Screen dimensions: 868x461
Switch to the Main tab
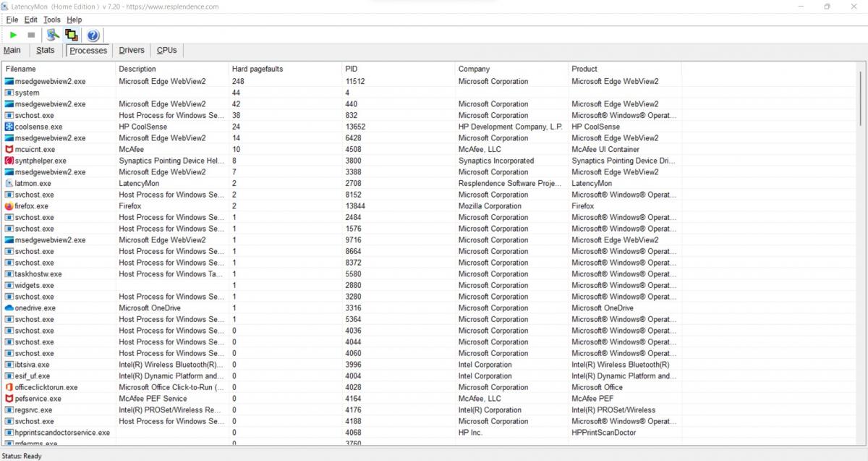[12, 50]
